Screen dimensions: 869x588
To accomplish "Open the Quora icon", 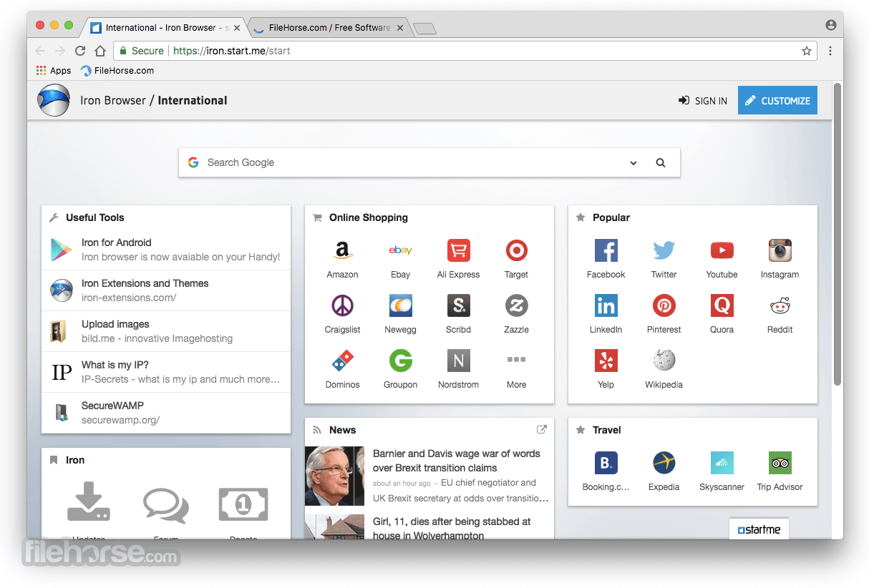I will coord(722,305).
